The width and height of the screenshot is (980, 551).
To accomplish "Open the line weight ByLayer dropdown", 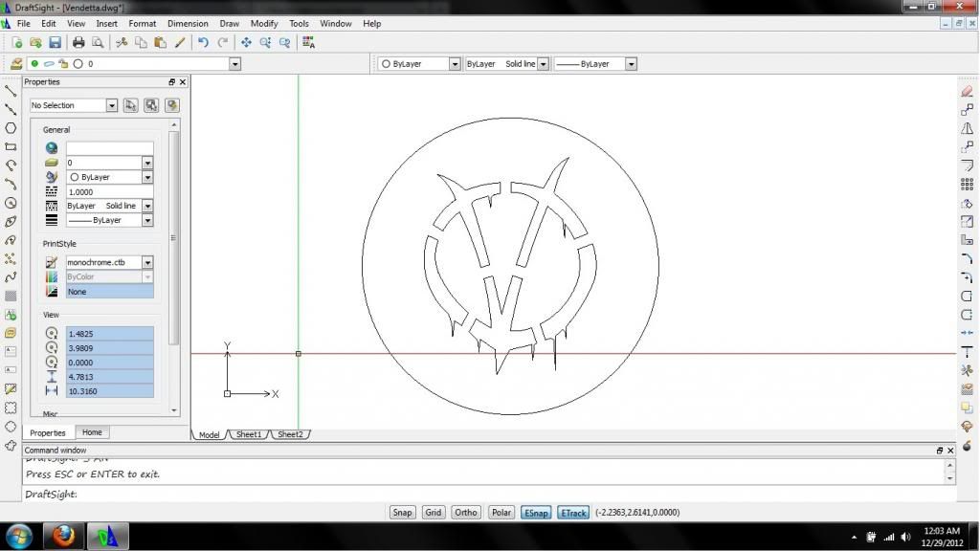I will (x=632, y=64).
